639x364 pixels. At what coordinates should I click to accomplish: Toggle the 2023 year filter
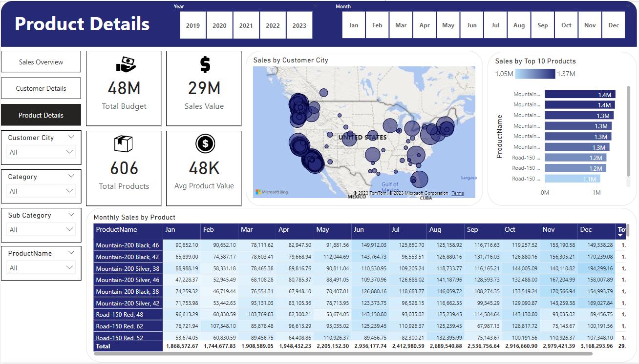coord(299,25)
